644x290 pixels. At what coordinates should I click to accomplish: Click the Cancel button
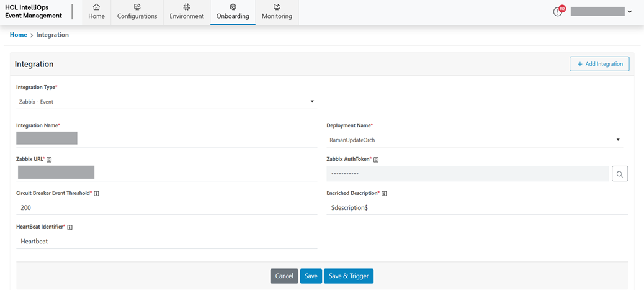284,276
